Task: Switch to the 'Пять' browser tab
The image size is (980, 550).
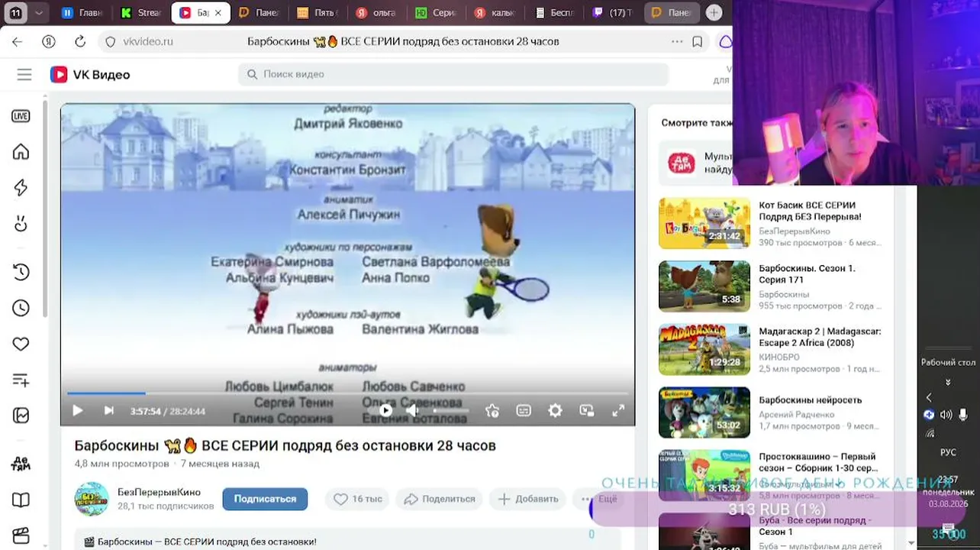Action: point(319,13)
